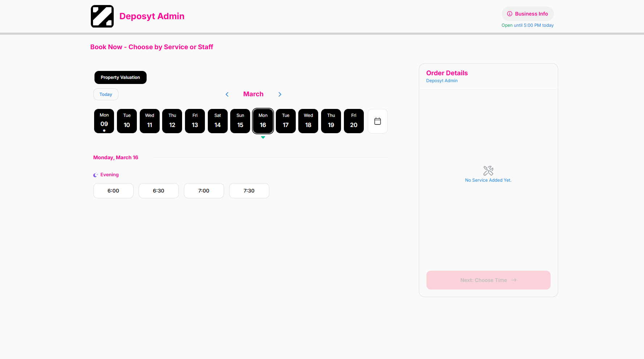Click the Order Details heading
Viewport: 644px width, 359px height.
click(447, 73)
